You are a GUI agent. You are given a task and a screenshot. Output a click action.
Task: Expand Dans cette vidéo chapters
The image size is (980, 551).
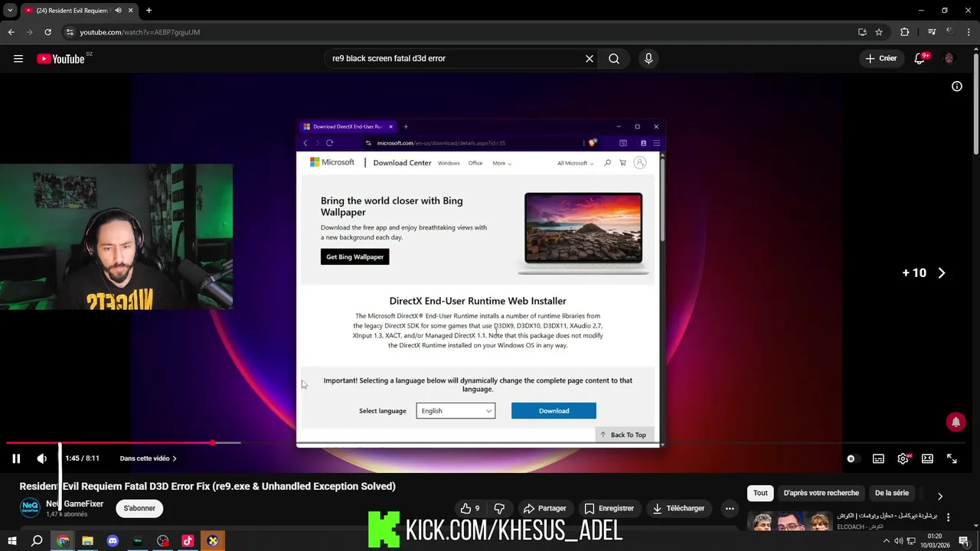(x=149, y=458)
